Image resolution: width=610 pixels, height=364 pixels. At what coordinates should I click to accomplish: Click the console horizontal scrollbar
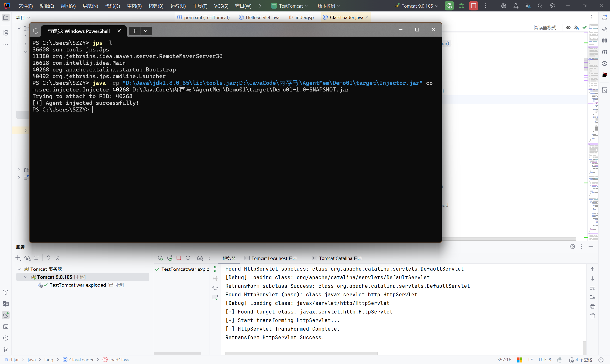301,353
